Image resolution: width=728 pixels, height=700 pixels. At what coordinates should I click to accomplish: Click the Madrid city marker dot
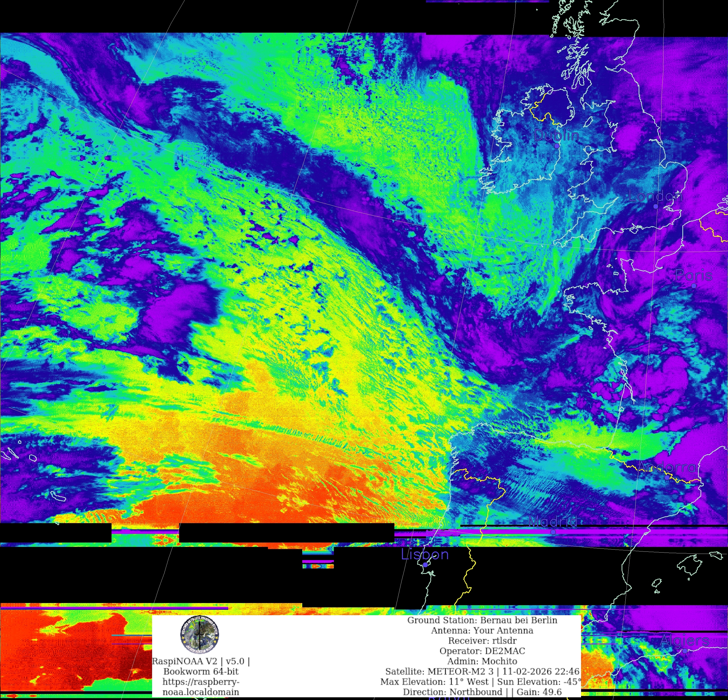pyautogui.click(x=553, y=532)
